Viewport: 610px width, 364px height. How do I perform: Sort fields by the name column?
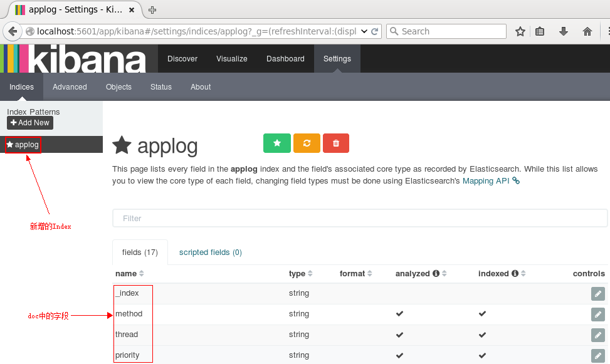tap(126, 273)
